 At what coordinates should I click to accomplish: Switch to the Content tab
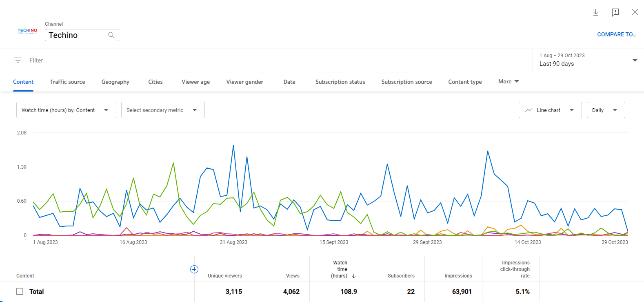[x=23, y=82]
